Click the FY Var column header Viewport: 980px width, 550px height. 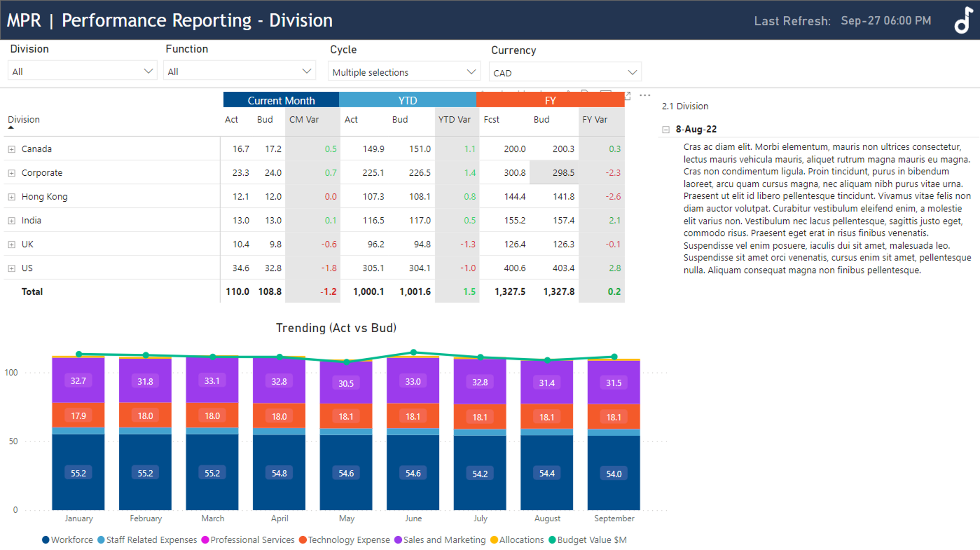pos(595,120)
